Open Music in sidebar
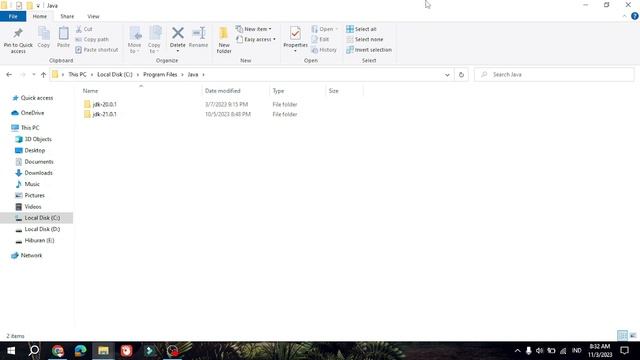This screenshot has width=640, height=360. pos(28,184)
